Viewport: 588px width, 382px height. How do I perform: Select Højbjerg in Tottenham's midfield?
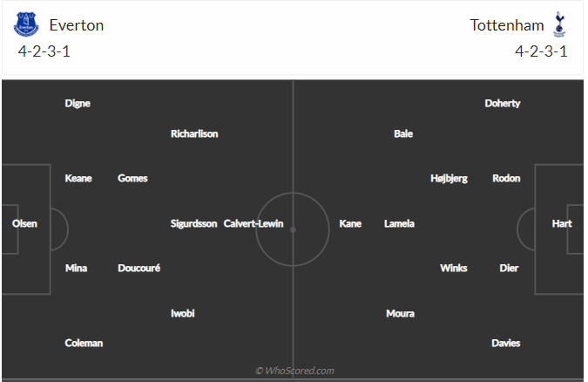(449, 178)
